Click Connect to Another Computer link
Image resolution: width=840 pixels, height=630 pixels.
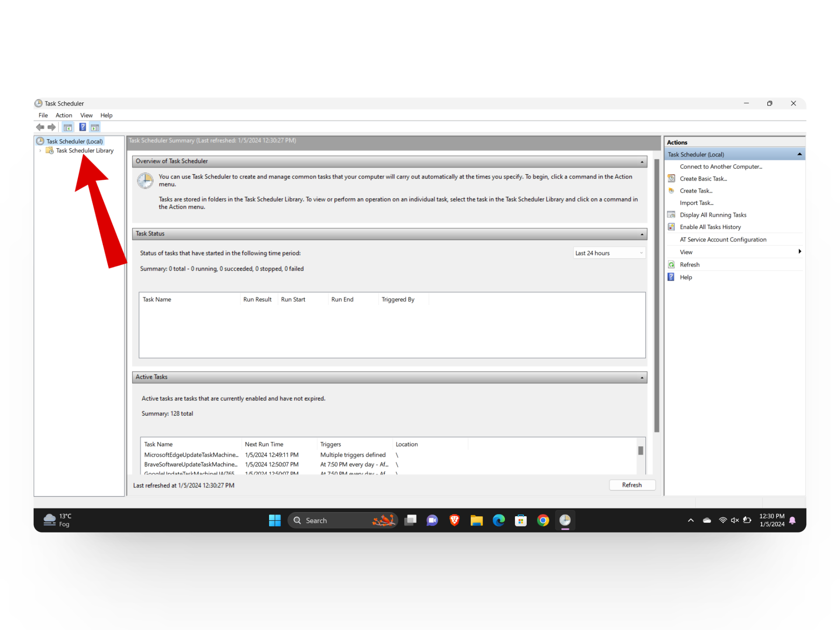click(721, 167)
